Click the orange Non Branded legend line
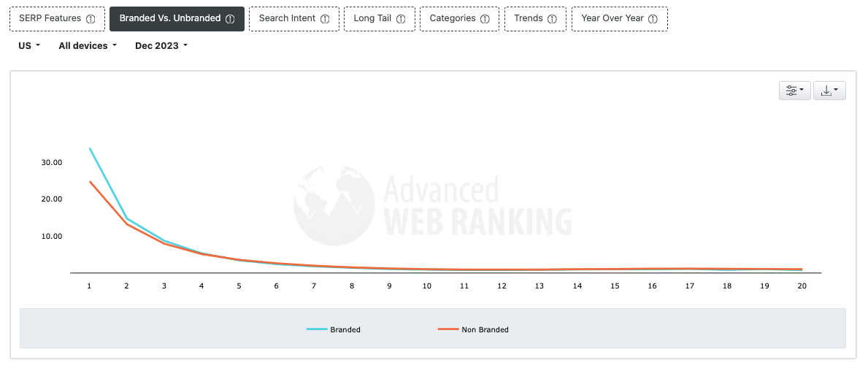Screen dimensions: 868x371 coord(448,329)
